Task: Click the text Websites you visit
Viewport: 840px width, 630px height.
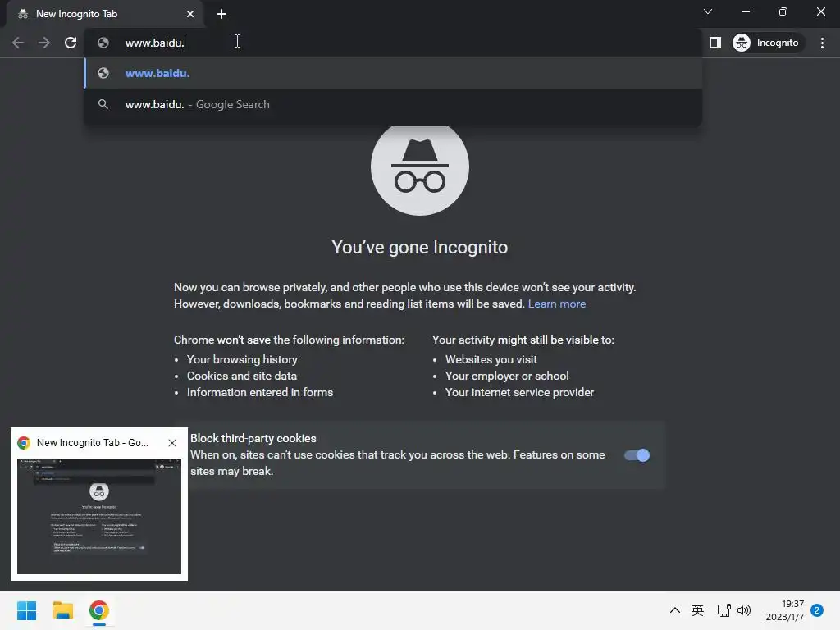Action: [x=491, y=359]
